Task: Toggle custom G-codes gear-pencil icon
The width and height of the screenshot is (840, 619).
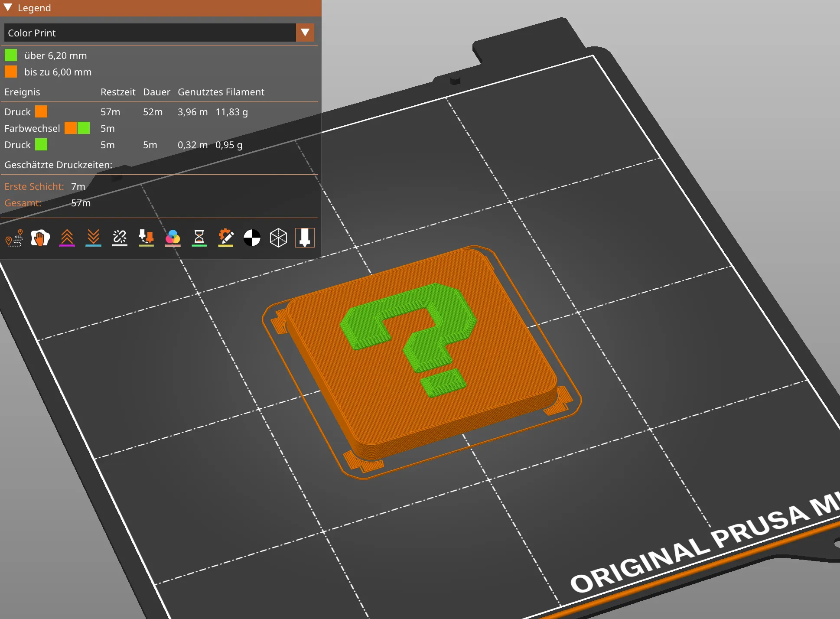Action: [225, 238]
